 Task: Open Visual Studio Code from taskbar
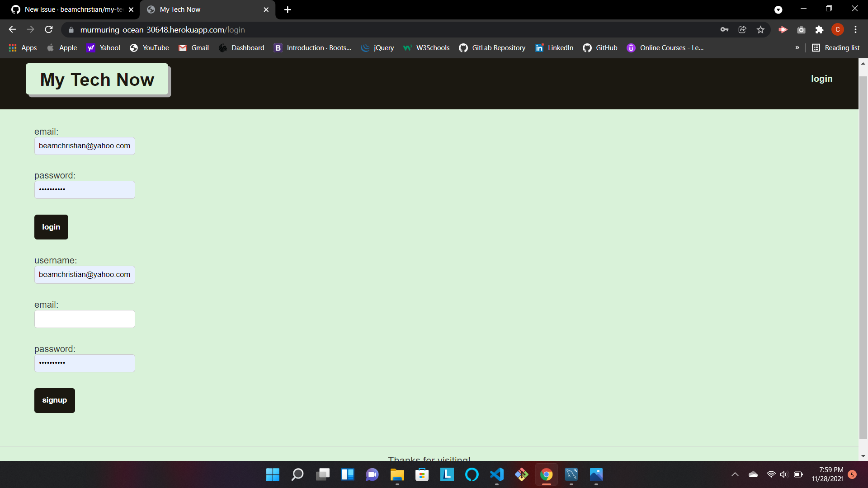[x=496, y=474]
